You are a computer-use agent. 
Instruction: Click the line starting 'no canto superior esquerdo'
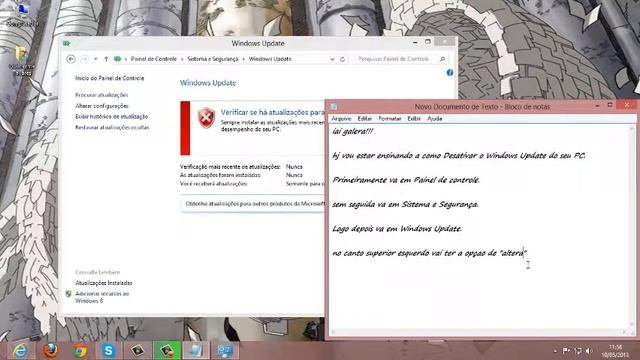point(429,253)
